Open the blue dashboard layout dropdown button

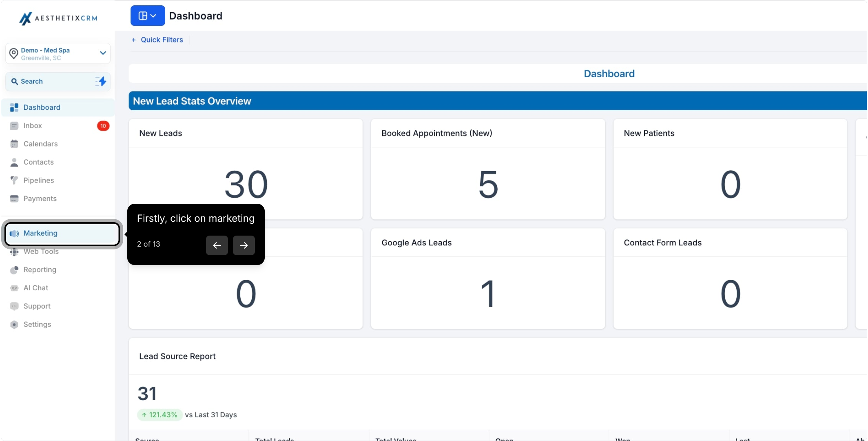click(148, 16)
